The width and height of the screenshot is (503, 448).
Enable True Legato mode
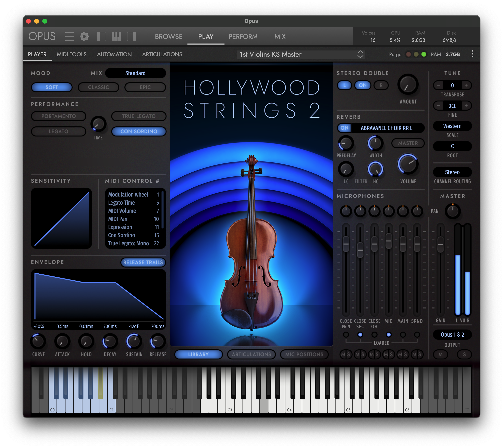tap(139, 116)
